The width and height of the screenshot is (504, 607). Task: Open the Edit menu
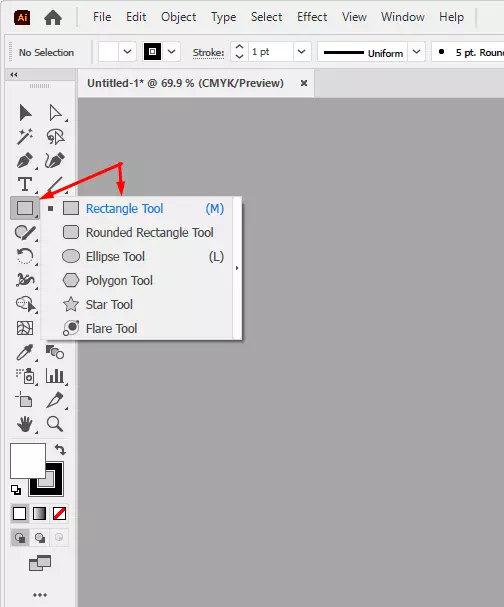(x=136, y=17)
